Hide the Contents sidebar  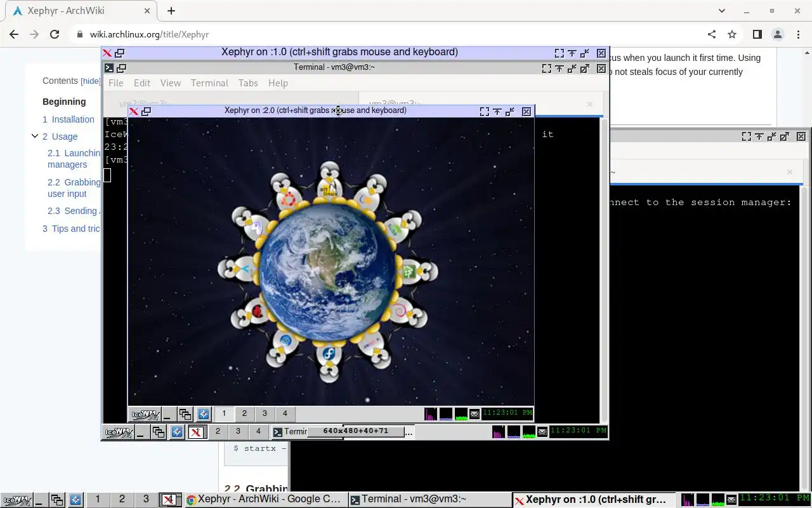(91, 81)
